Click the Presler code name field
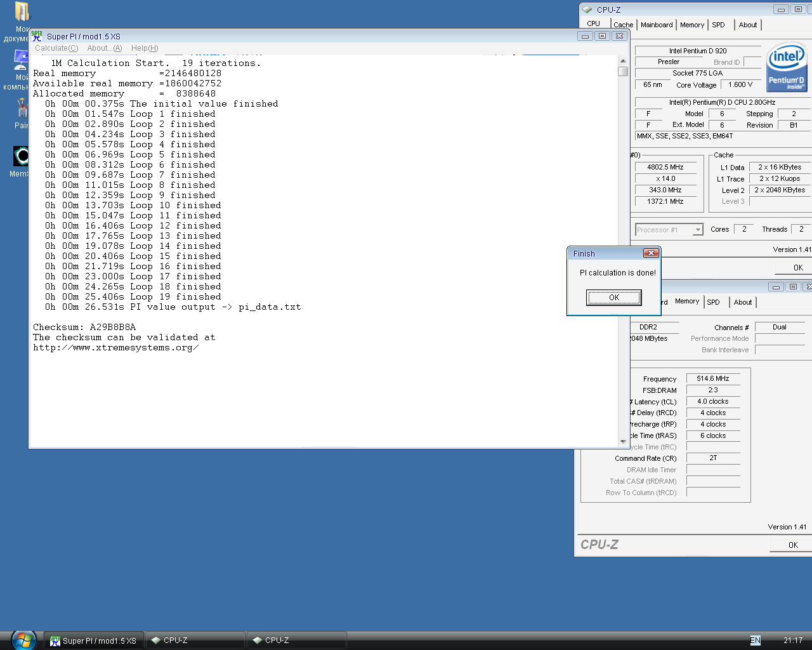This screenshot has width=812, height=650. (x=668, y=62)
